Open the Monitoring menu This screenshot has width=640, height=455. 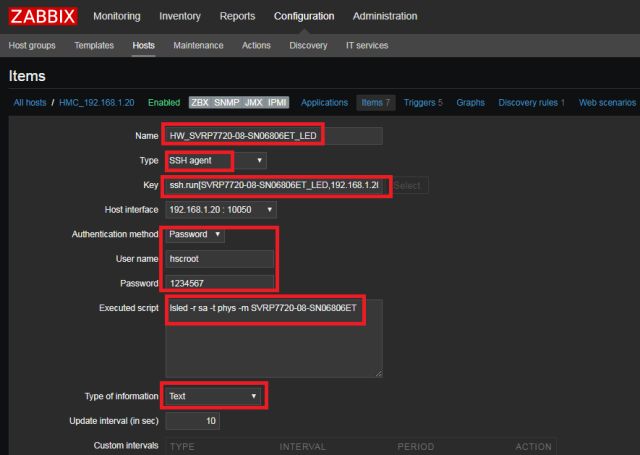(x=117, y=16)
